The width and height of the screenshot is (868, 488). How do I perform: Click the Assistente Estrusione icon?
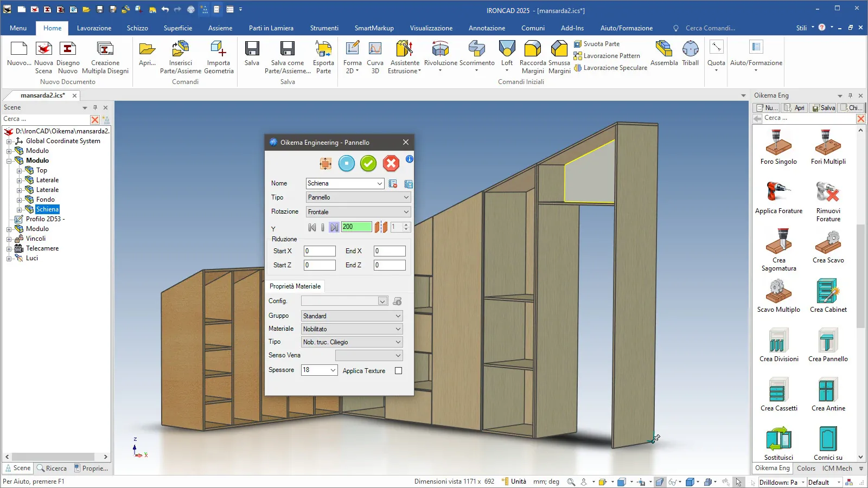coord(405,49)
